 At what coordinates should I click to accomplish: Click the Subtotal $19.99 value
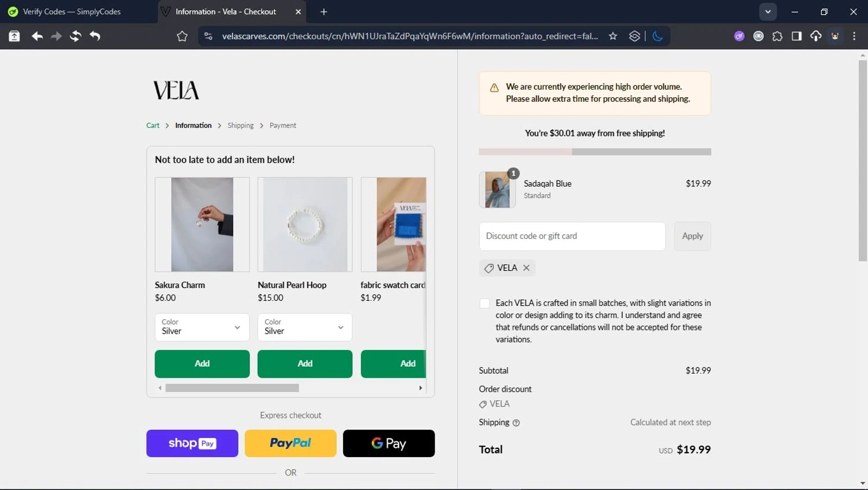[698, 371]
